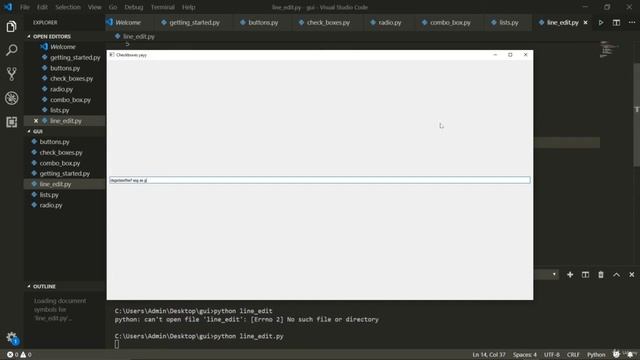Screen dimensions: 640x360
Task: Open the Explorer view in activity bar
Action: coord(11,27)
